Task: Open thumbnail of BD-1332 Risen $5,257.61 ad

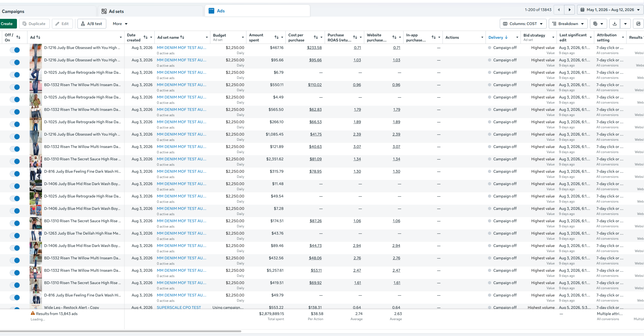Action: pos(36,273)
